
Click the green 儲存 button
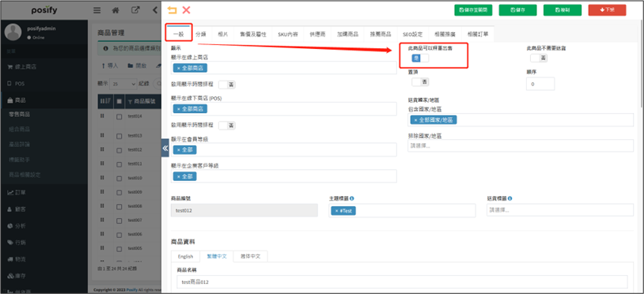pos(517,10)
